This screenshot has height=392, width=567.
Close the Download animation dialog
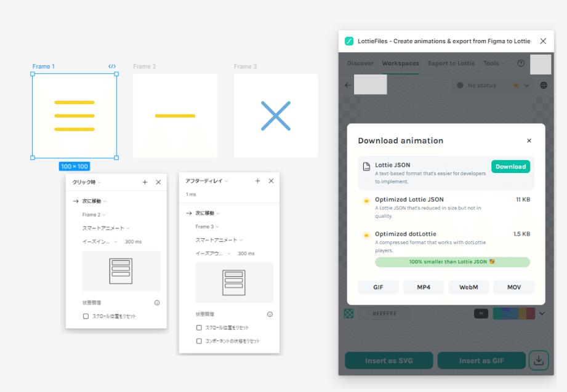[x=529, y=141]
